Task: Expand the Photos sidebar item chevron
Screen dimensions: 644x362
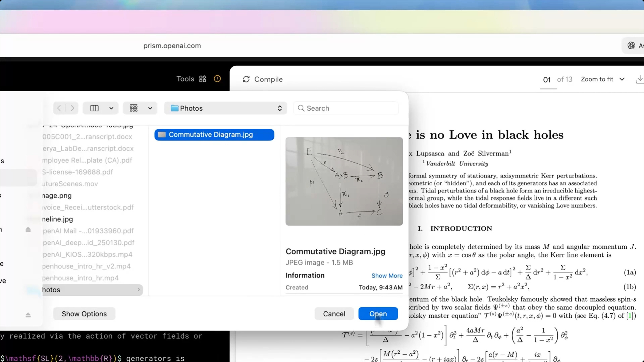Action: (139, 290)
